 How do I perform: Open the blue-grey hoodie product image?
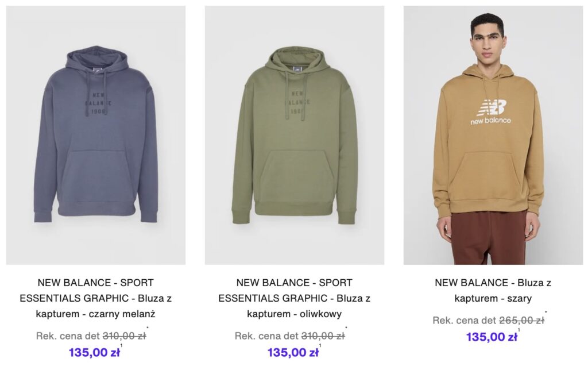(x=95, y=135)
